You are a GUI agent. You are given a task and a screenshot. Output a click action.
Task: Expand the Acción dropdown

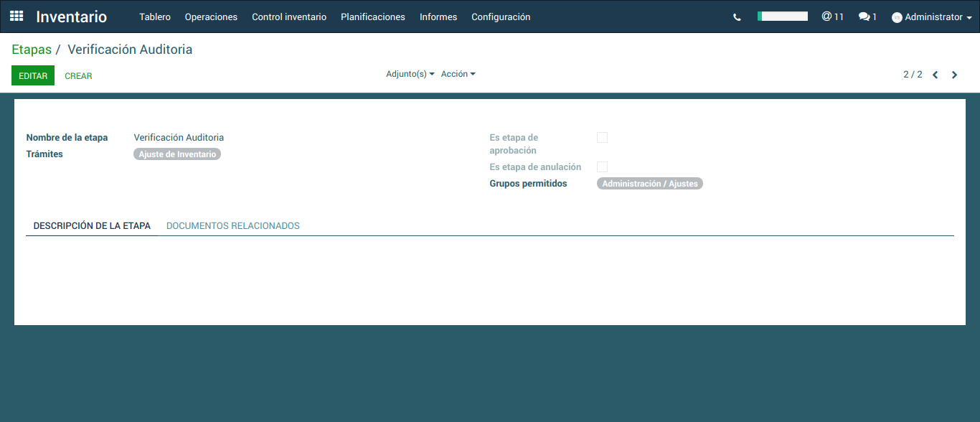point(458,74)
